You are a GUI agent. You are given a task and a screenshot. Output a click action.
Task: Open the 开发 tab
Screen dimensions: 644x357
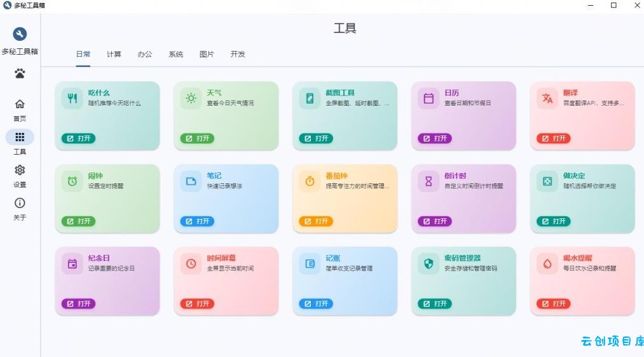pyautogui.click(x=238, y=54)
